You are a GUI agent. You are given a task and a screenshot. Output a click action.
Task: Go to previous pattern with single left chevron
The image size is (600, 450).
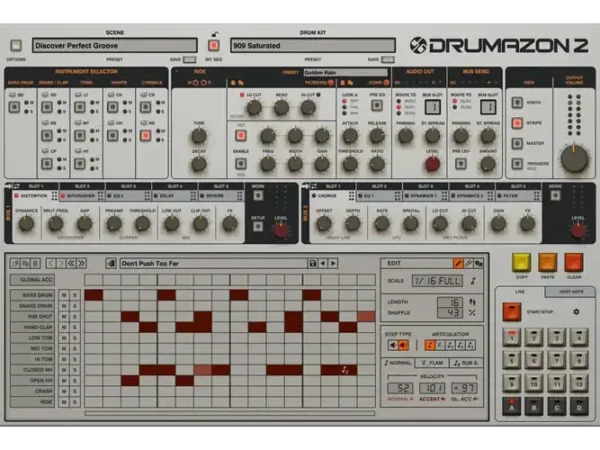pos(51,263)
